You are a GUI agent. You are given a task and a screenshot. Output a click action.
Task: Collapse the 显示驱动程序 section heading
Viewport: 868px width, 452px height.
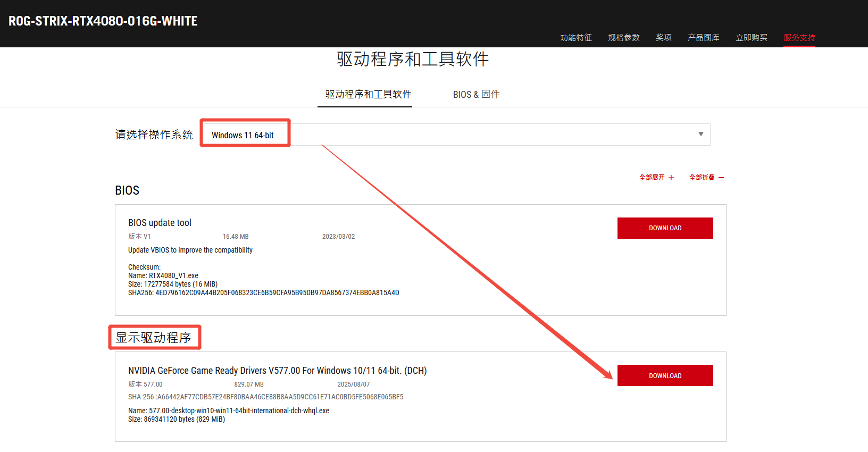point(154,338)
